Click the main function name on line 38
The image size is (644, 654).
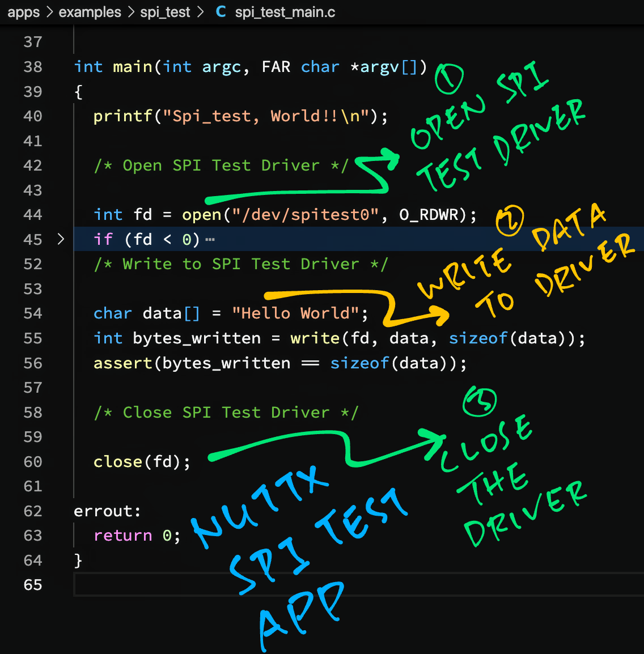coord(133,67)
